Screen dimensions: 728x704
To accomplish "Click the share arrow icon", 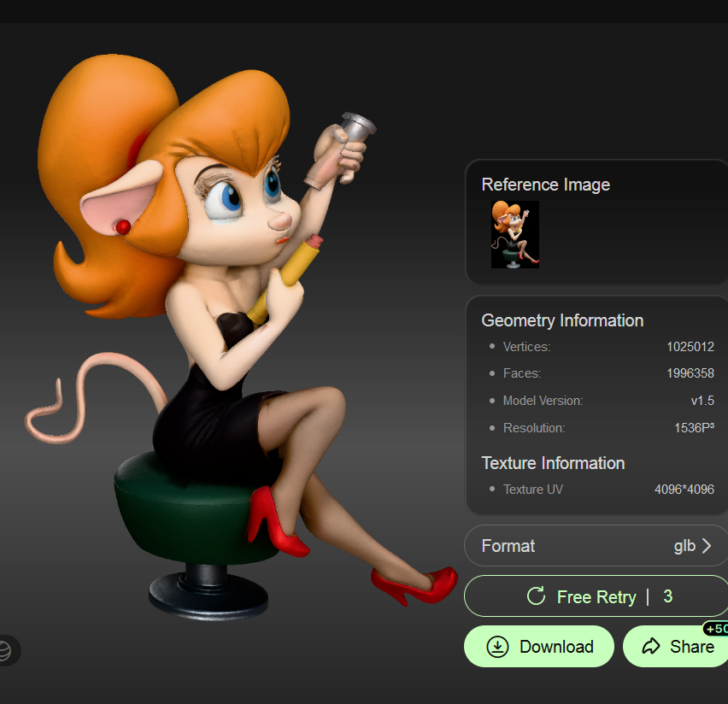I will 651,646.
